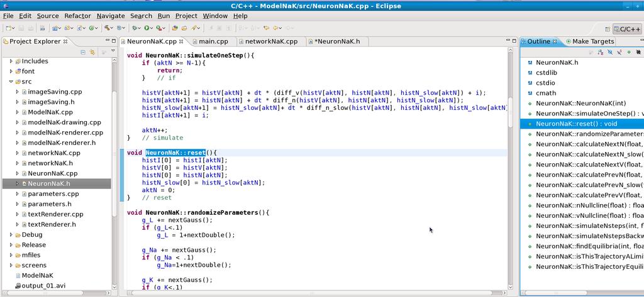Open the Debug dropdown arrow
The height and width of the screenshot is (297, 644).
point(140,28)
